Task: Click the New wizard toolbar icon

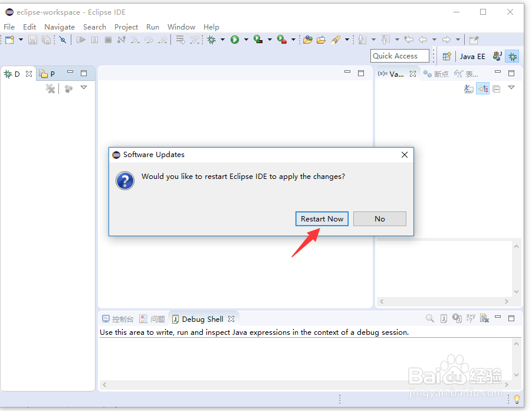Action: [x=10, y=40]
